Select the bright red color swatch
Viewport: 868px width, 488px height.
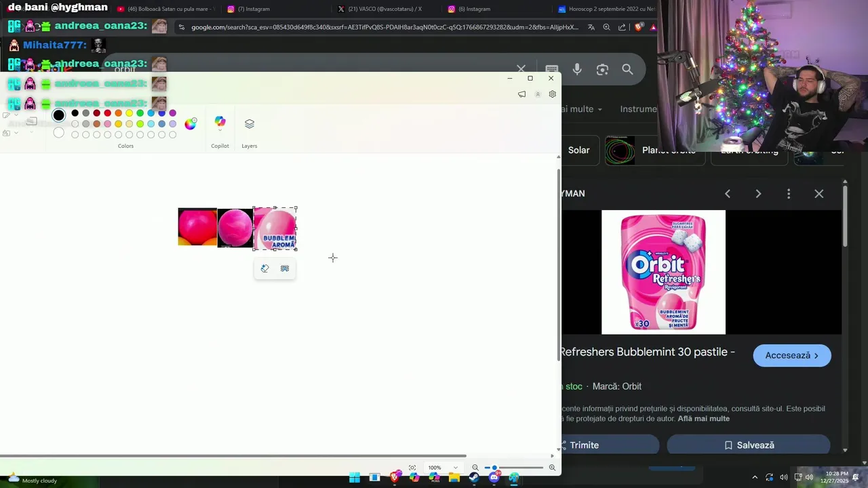(108, 113)
